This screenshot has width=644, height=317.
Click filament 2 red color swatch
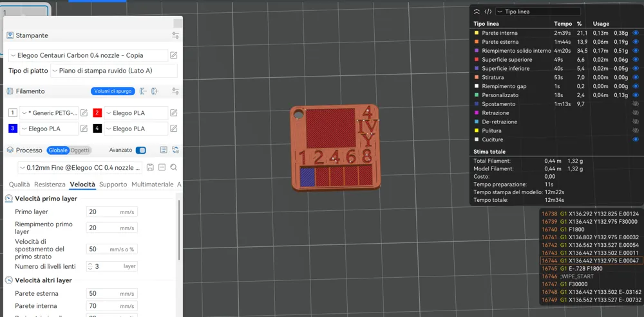(x=97, y=113)
